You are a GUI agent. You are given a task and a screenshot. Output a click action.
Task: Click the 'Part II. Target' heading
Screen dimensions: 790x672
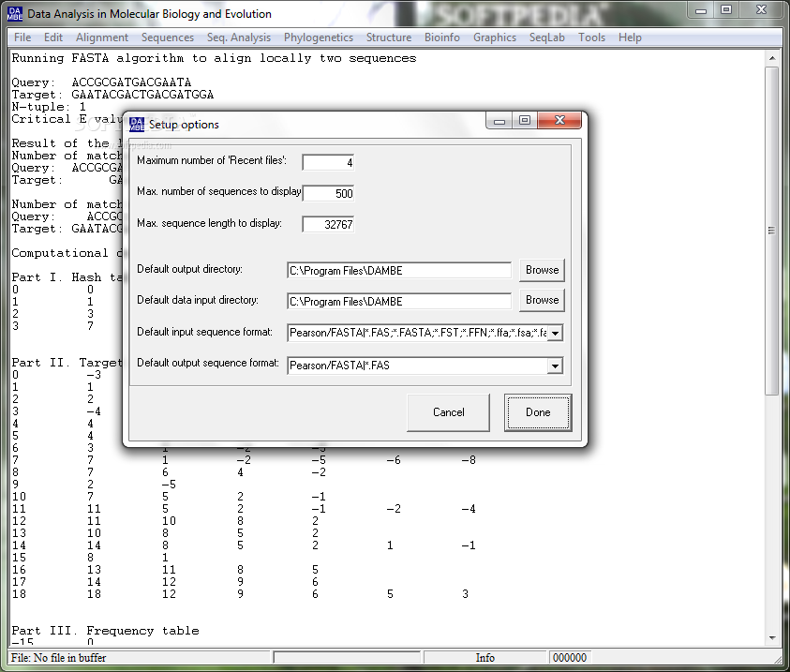67,363
